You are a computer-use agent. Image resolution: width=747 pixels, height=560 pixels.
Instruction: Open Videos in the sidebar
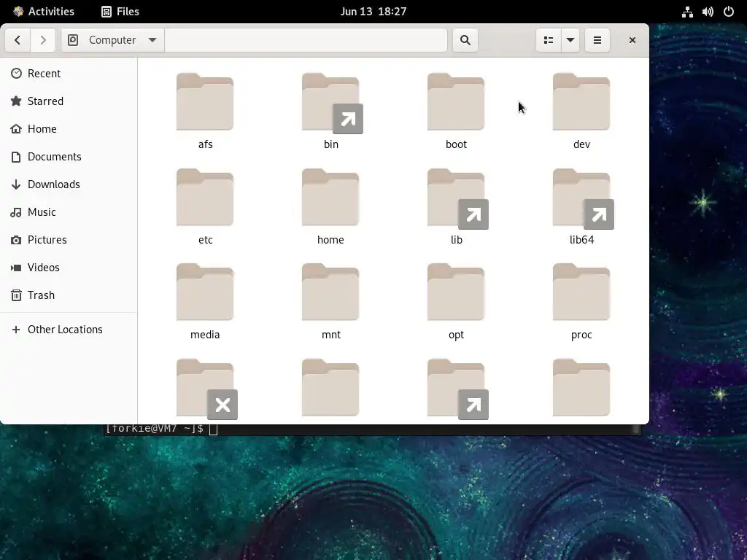(69, 267)
